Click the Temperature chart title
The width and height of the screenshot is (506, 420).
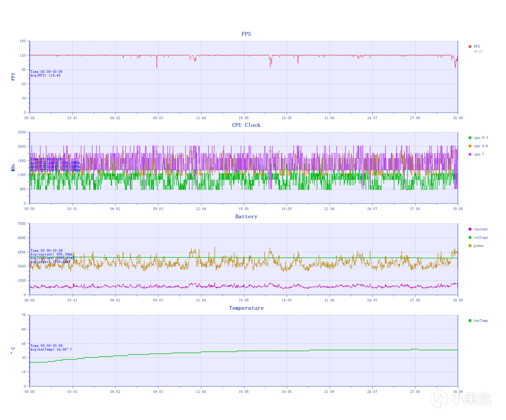[246, 308]
